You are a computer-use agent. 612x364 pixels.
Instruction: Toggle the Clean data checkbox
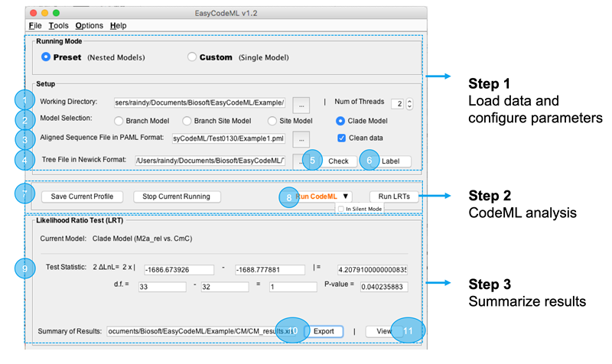pos(341,138)
